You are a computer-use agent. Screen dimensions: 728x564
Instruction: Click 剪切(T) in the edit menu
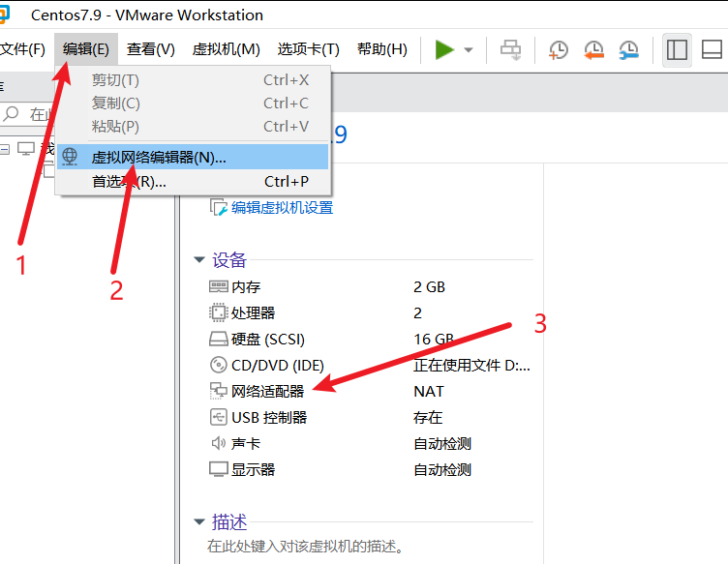193,80
